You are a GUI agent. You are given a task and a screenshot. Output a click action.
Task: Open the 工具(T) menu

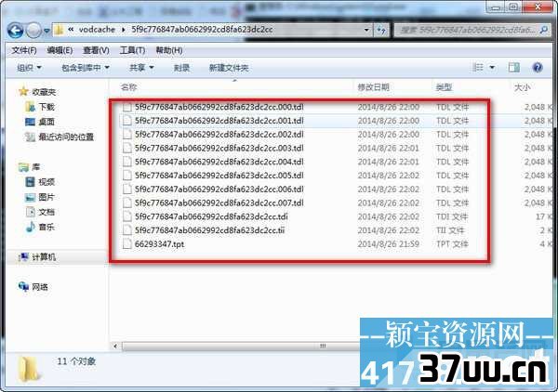(x=132, y=50)
